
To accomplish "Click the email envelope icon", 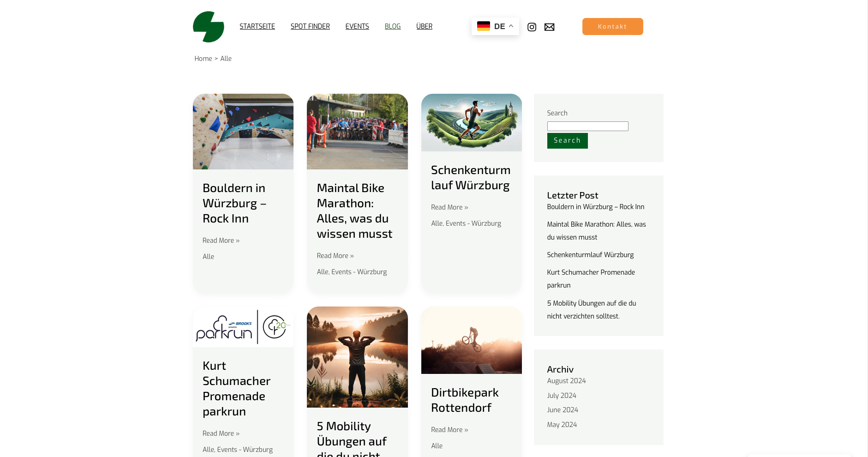I will 549,27.
